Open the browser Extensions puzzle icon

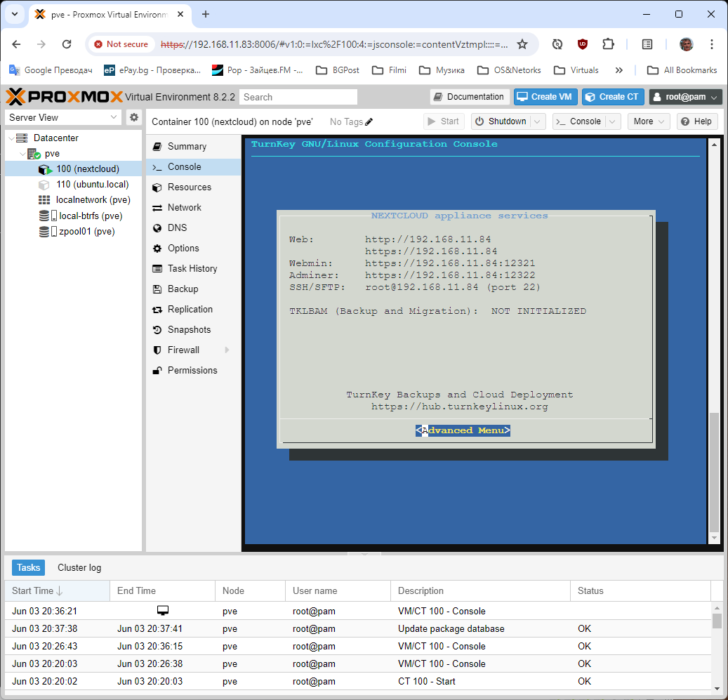point(608,44)
